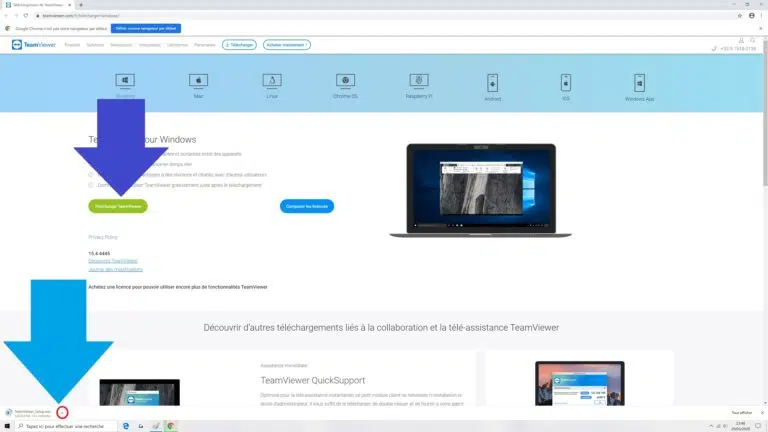Open the Produits menu

tap(72, 45)
